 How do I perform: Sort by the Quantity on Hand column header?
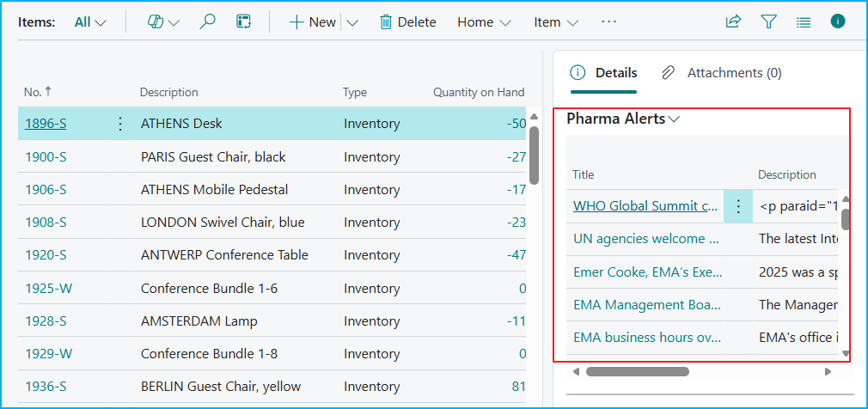coord(478,92)
